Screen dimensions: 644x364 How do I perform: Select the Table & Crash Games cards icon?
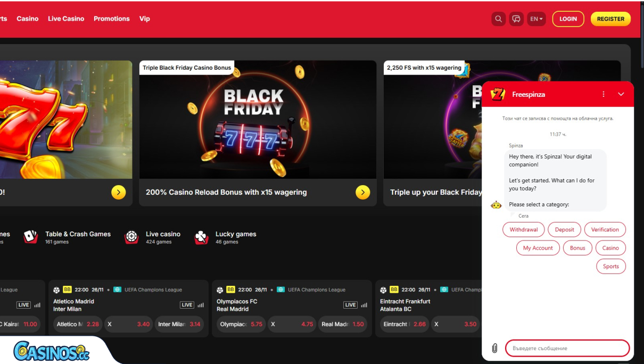(30, 236)
